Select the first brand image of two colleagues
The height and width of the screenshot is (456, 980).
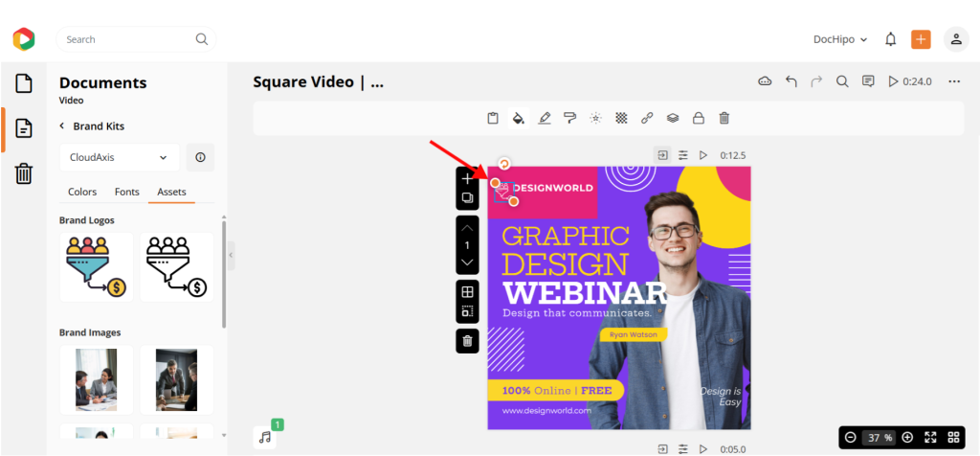97,379
